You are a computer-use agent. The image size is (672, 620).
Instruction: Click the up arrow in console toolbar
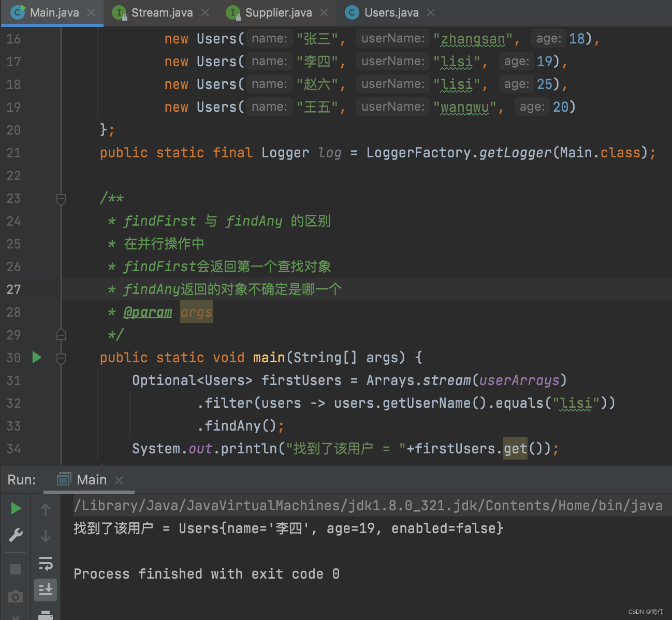click(46, 509)
